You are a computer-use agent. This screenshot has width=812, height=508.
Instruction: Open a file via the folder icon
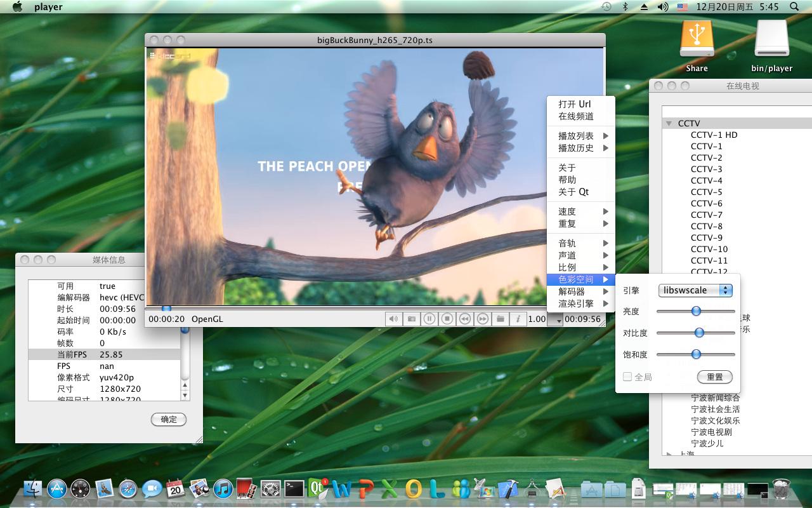click(x=501, y=318)
